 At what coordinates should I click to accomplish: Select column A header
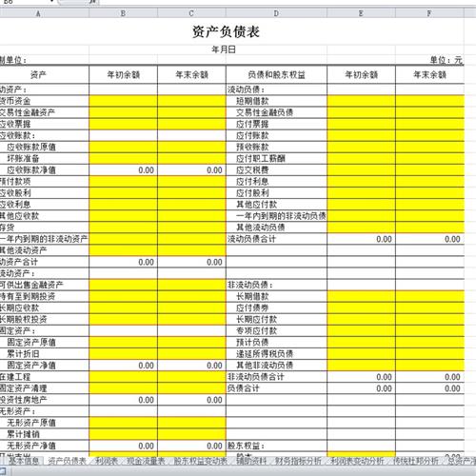pos(45,13)
